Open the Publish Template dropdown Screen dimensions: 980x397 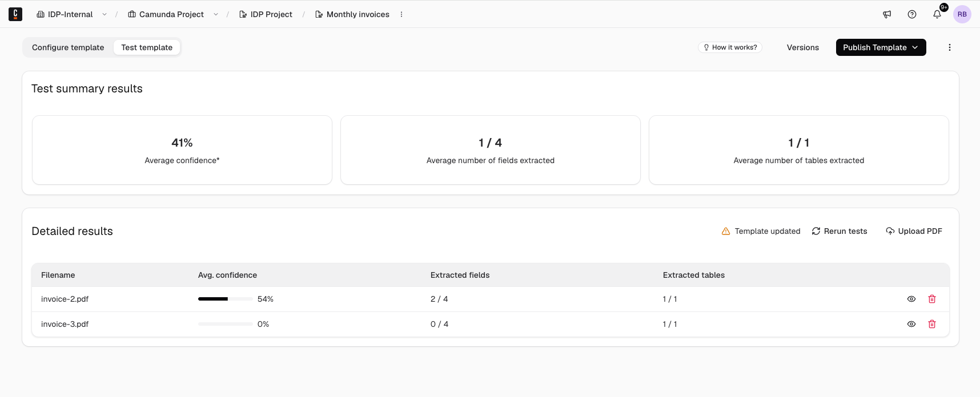(881, 47)
